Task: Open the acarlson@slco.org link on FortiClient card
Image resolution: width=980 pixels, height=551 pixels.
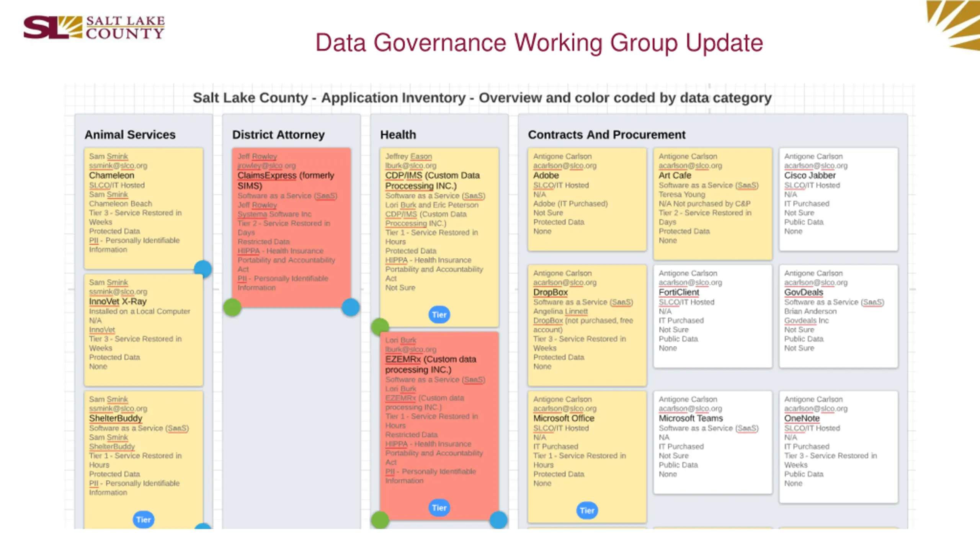Action: 690,282
